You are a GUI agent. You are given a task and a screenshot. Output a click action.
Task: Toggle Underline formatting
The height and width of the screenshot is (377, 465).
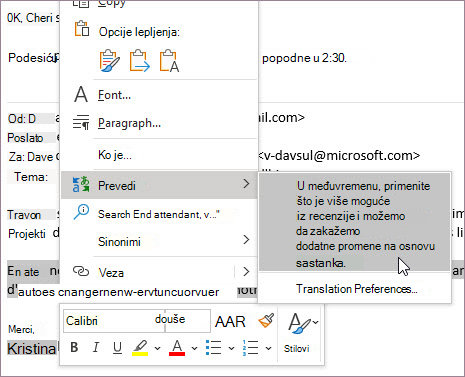coord(117,348)
